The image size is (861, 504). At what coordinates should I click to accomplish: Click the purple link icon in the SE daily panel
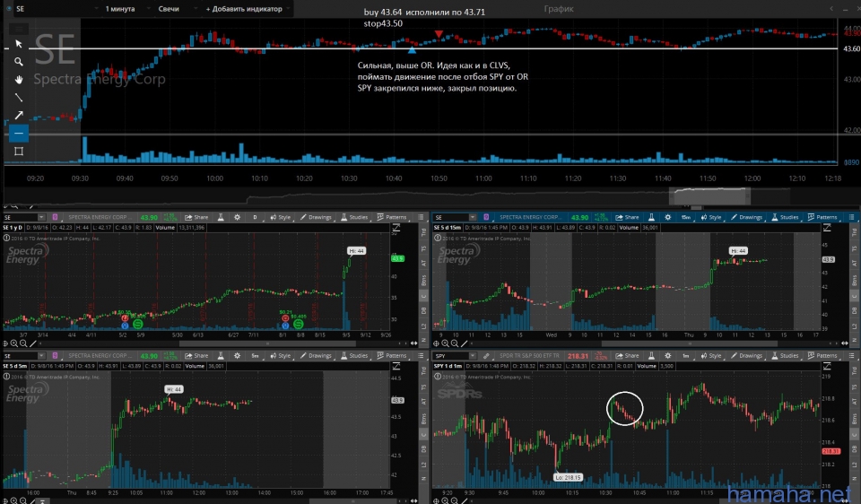[55, 217]
